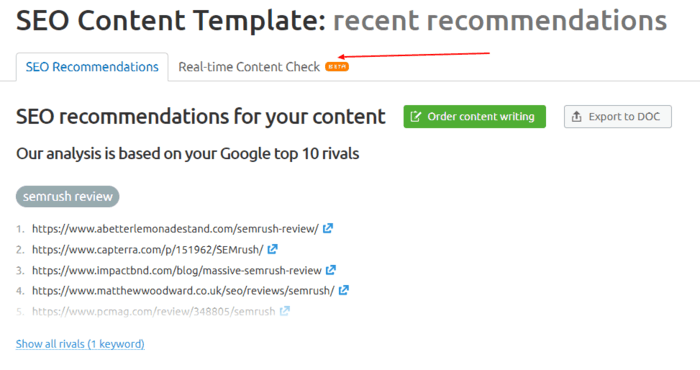This screenshot has height=370, width=700.
Task: Open the impactbnd massive-semrush-review link
Action: 177,270
